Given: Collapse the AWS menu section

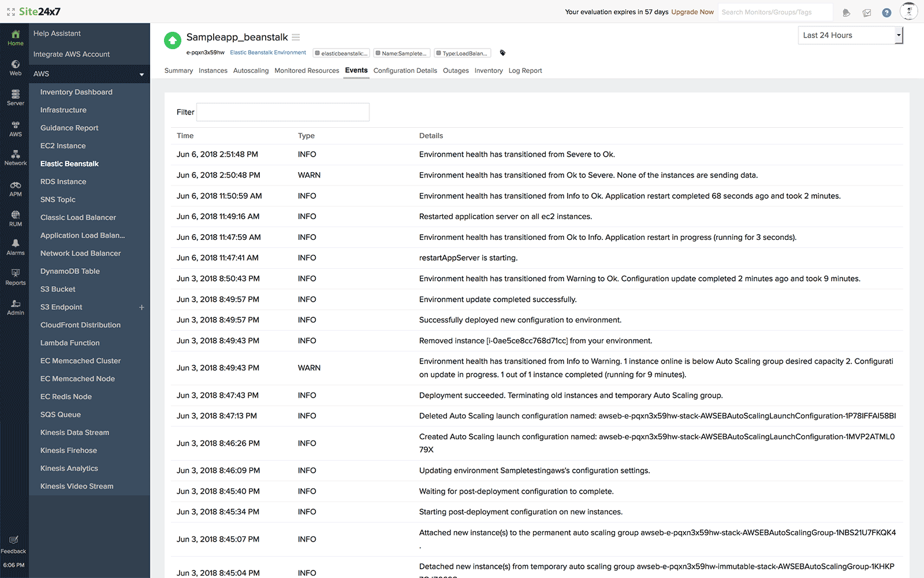Looking at the screenshot, I should point(141,74).
